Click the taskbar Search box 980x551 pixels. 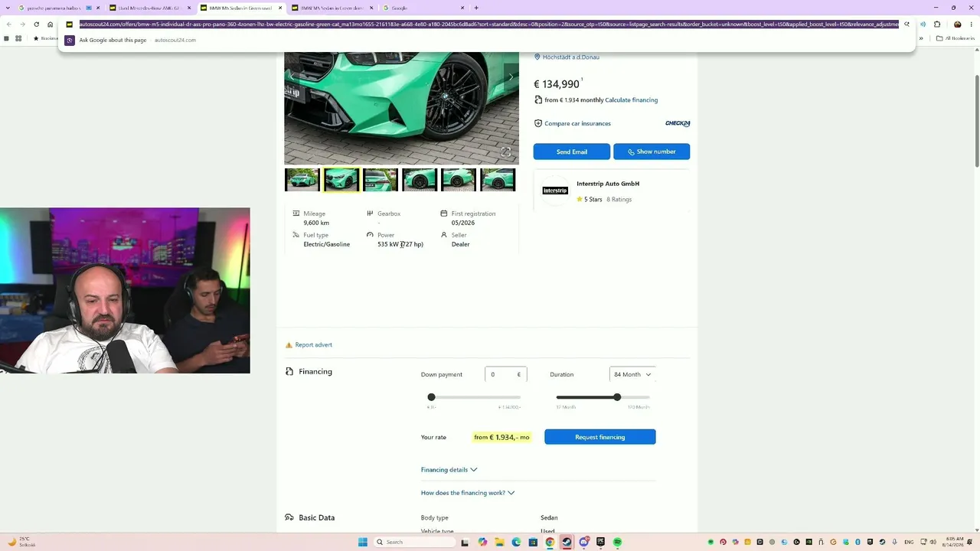(x=414, y=542)
